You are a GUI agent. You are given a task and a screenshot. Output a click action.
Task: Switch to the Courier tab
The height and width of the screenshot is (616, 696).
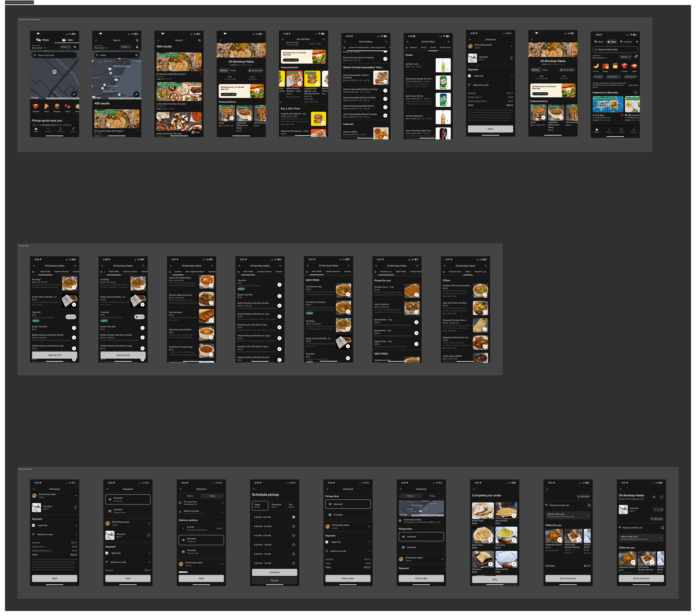click(x=626, y=42)
